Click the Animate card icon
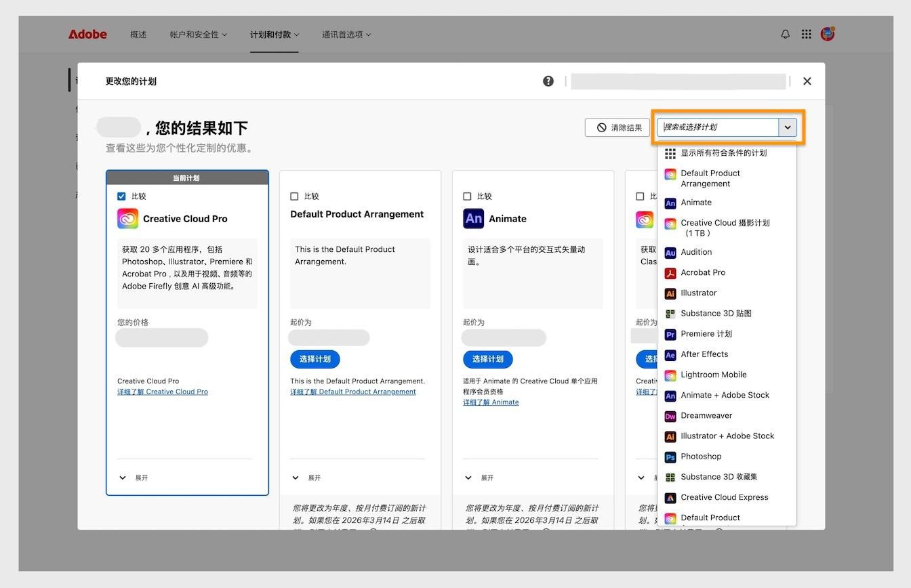911x588 pixels. (473, 219)
